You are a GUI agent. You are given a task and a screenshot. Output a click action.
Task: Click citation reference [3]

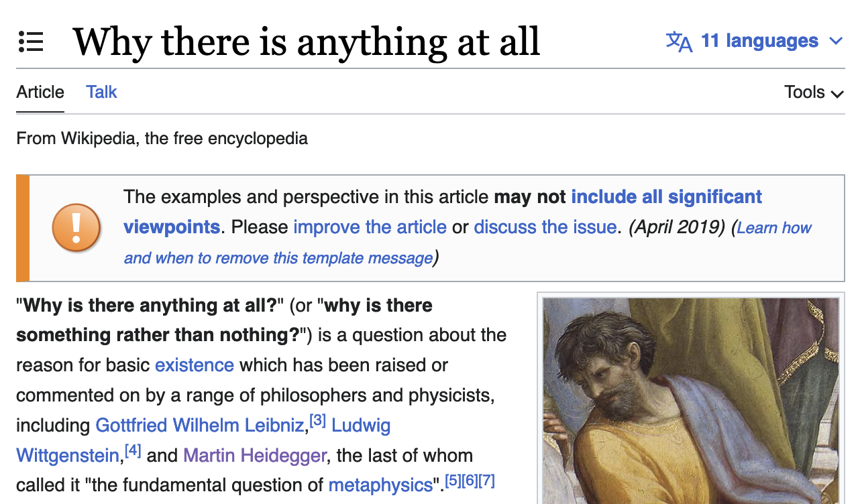pyautogui.click(x=318, y=421)
